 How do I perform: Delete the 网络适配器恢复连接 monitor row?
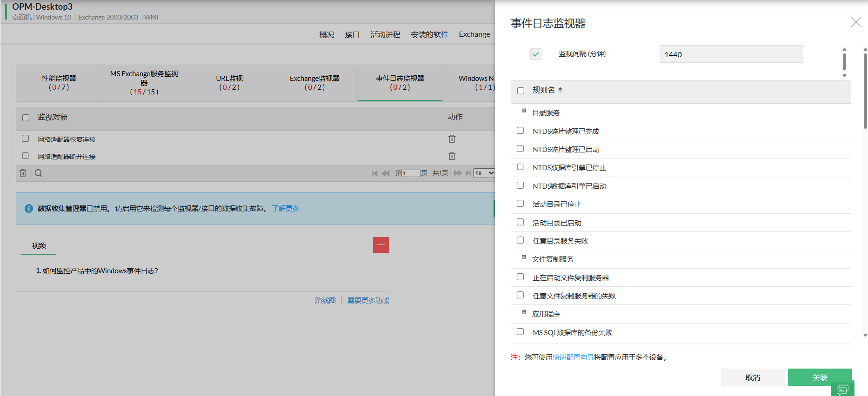click(x=452, y=139)
